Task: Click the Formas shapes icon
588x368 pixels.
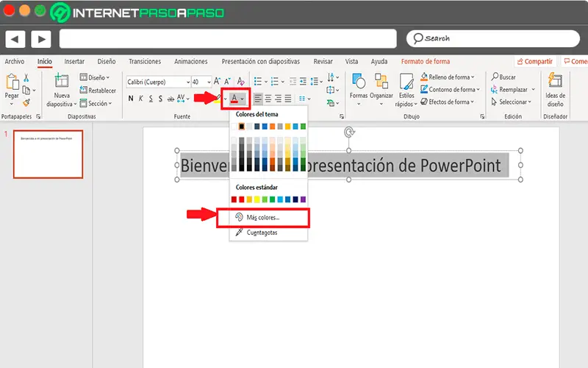Action: click(359, 81)
